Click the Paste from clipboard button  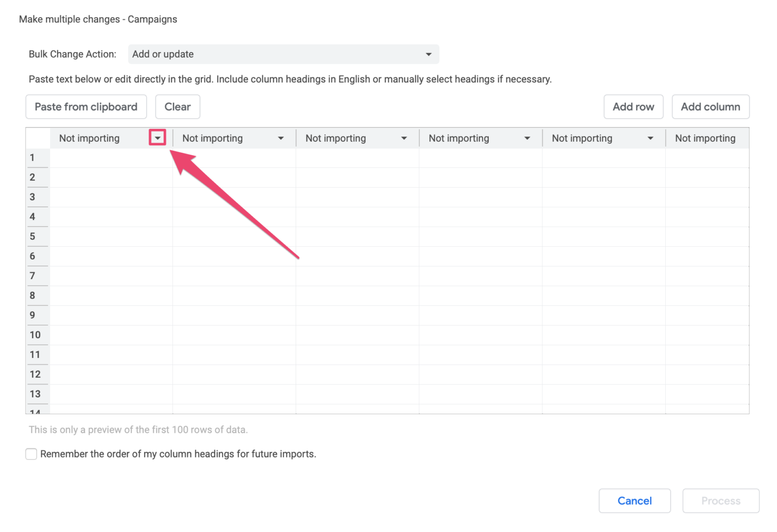point(85,107)
